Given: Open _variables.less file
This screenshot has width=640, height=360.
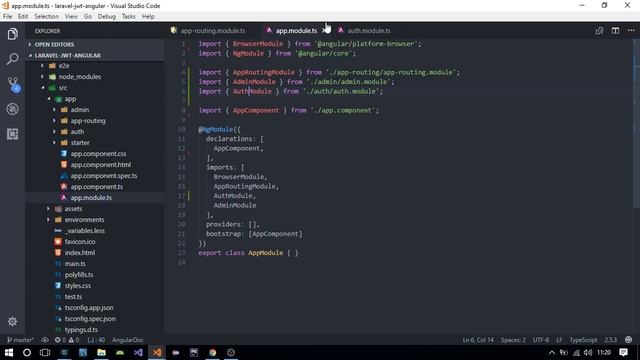Looking at the screenshot, I should [84, 231].
